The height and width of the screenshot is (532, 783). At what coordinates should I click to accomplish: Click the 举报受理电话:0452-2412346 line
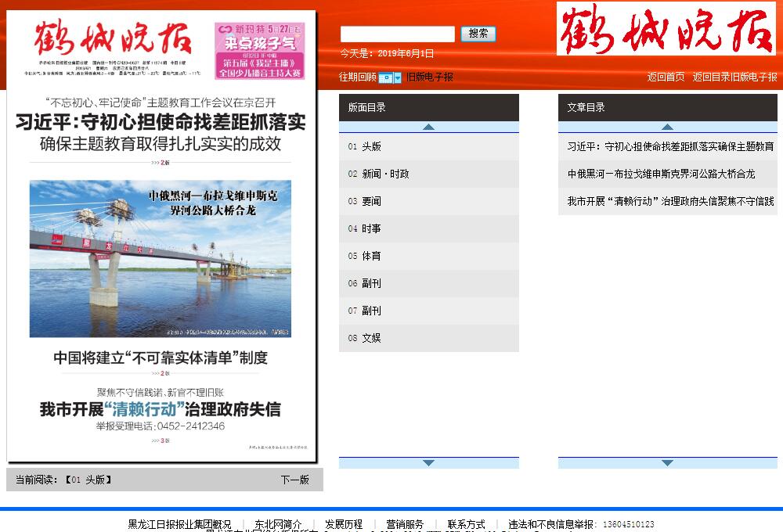tap(161, 426)
